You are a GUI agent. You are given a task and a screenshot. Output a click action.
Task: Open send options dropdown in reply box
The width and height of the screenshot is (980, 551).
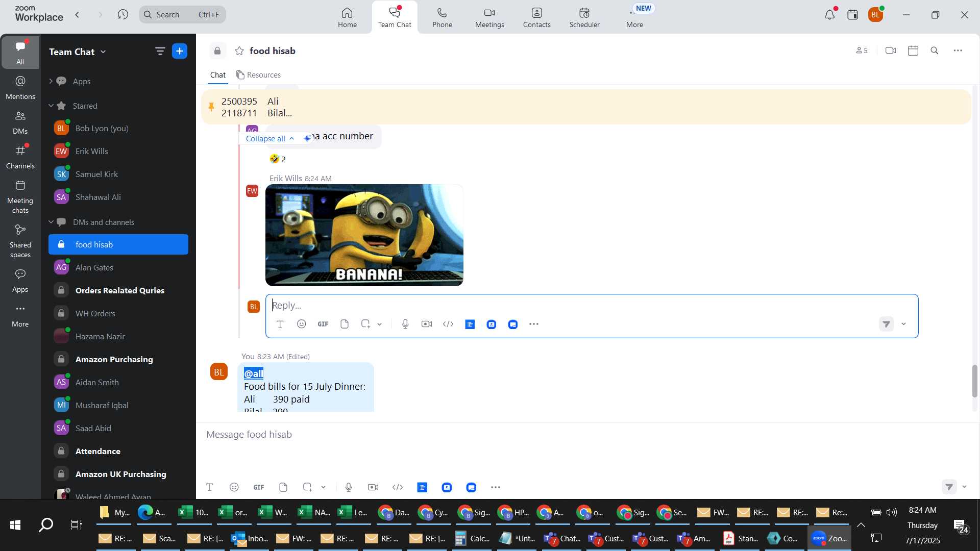(x=904, y=324)
